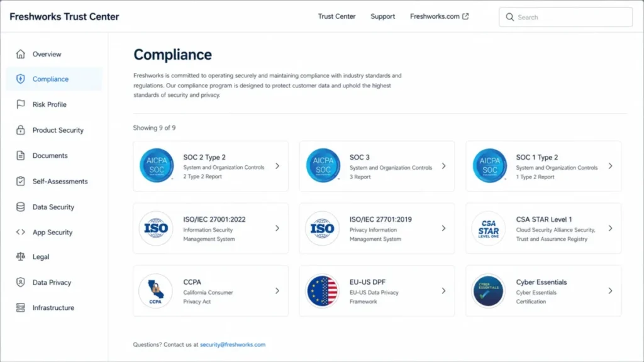Screen dimensions: 644x362
Task: Open ISO/IEC 27001:2022 chevron arrow
Action: (277, 228)
